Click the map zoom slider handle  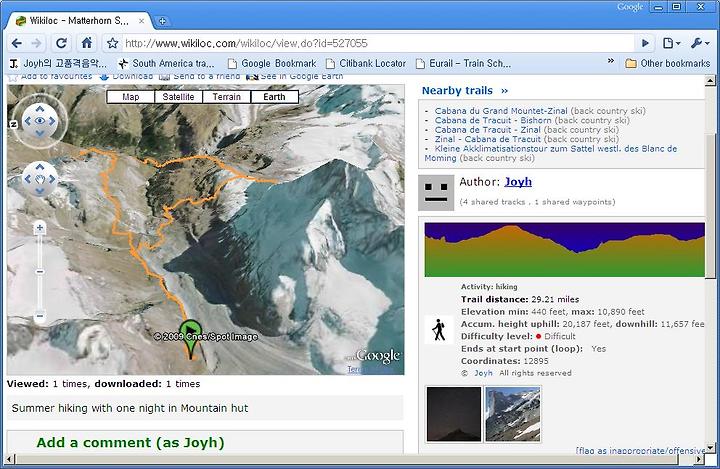click(x=40, y=272)
